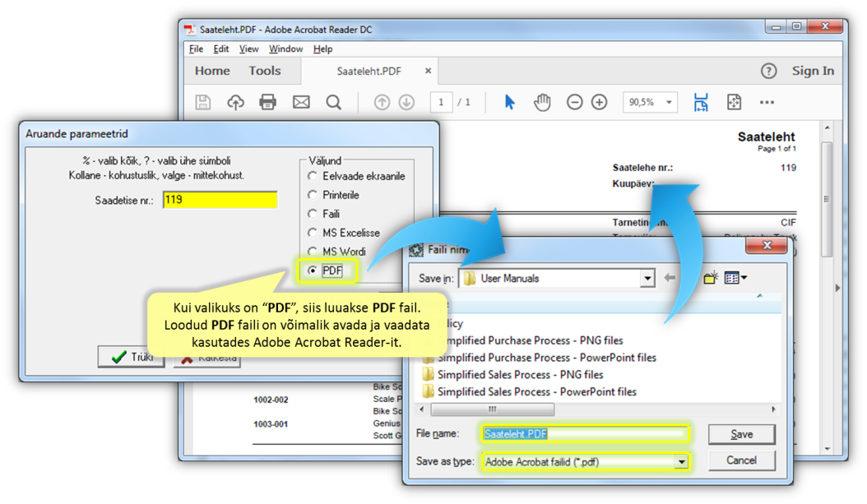Choose the Selection arrow tool

click(x=509, y=102)
